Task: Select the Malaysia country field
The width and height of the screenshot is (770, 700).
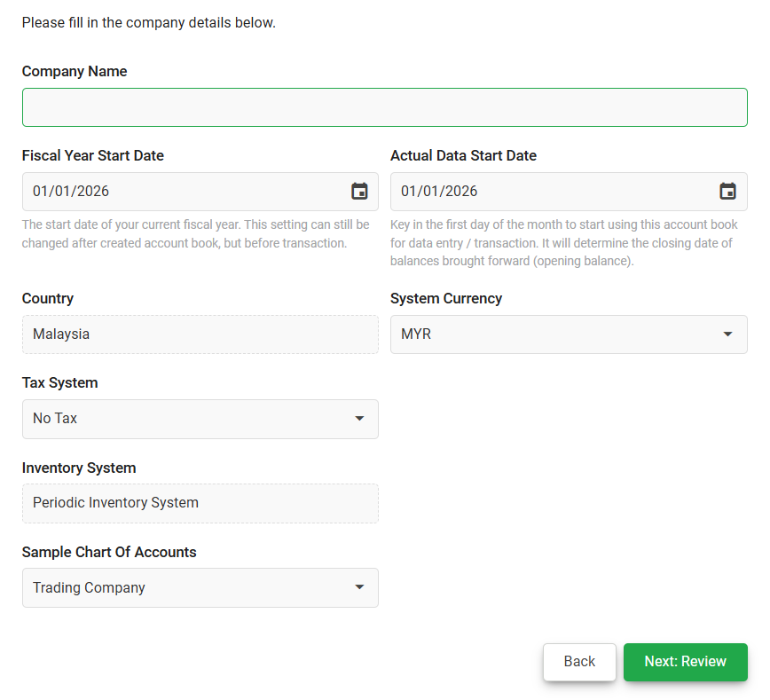Action: pos(200,334)
